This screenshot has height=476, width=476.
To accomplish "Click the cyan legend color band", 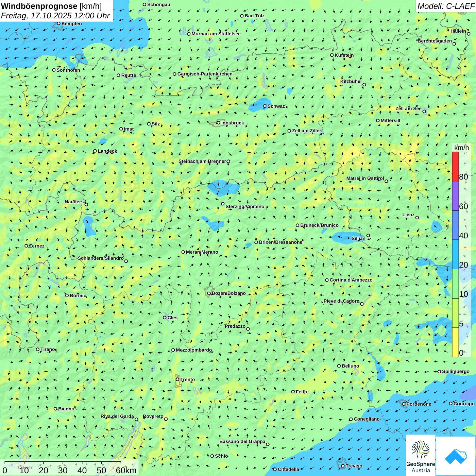I will (455, 254).
